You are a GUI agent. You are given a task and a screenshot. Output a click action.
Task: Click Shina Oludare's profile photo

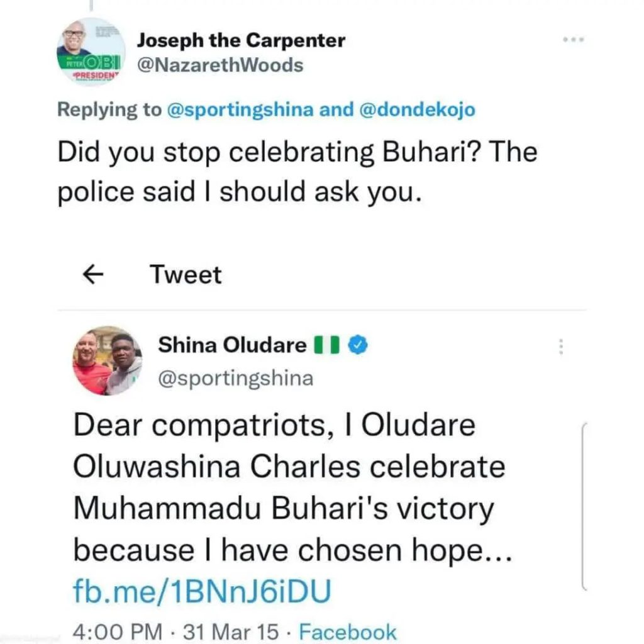[x=108, y=360]
